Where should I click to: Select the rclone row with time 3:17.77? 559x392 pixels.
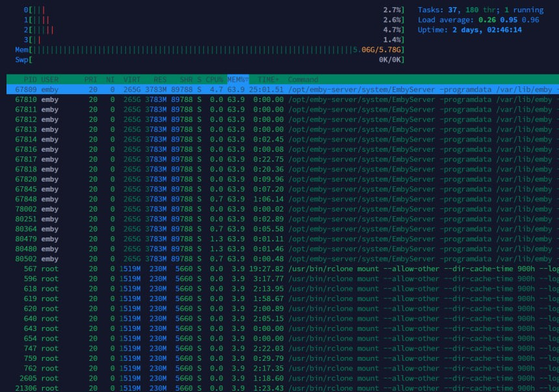[x=282, y=279]
